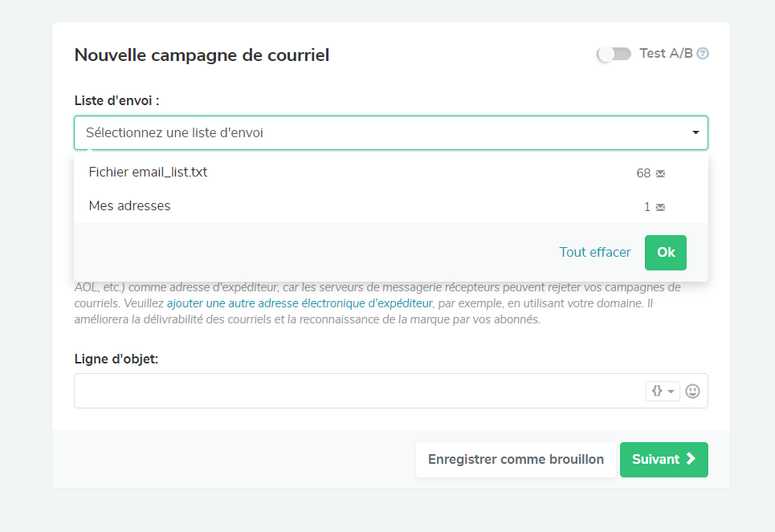Click the envelope icon next to 68

[x=660, y=173]
